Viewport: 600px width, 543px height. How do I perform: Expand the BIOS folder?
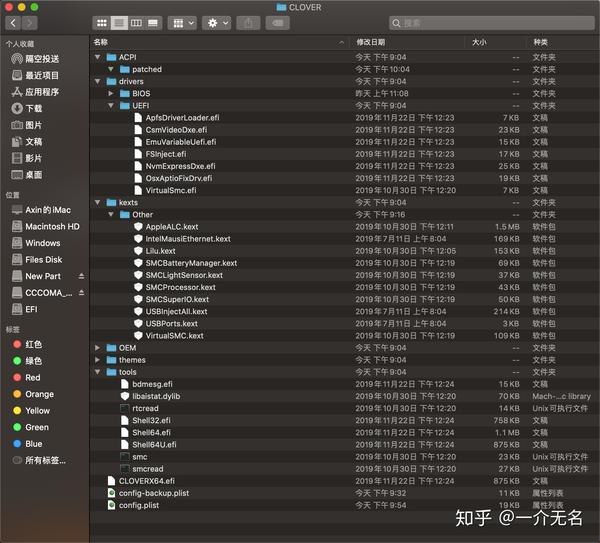click(111, 93)
